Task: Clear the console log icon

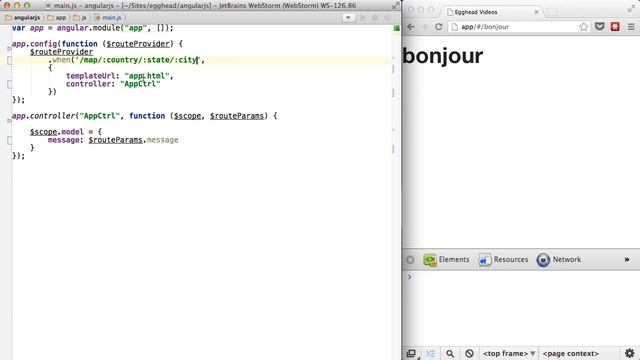Action: 469,353
